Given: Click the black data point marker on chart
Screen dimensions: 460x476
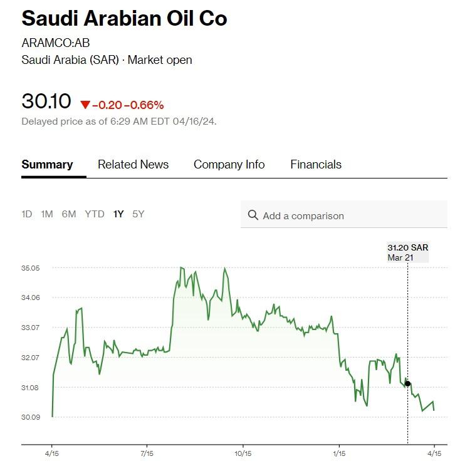Looking at the screenshot, I should (407, 383).
